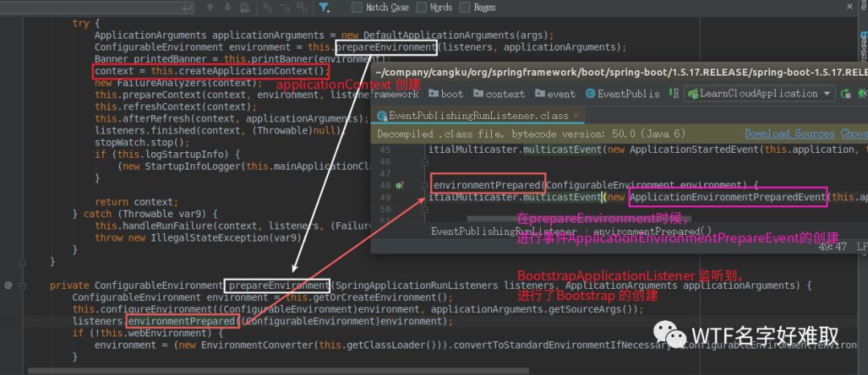Open the event folder breadcrumb
The height and width of the screenshot is (375, 868).
coord(555,93)
